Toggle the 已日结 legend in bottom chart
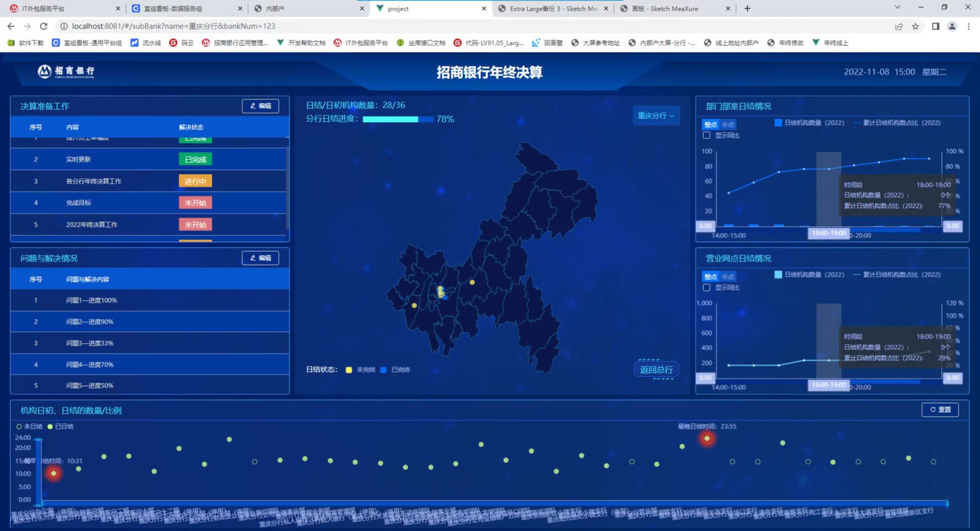 tap(60, 426)
